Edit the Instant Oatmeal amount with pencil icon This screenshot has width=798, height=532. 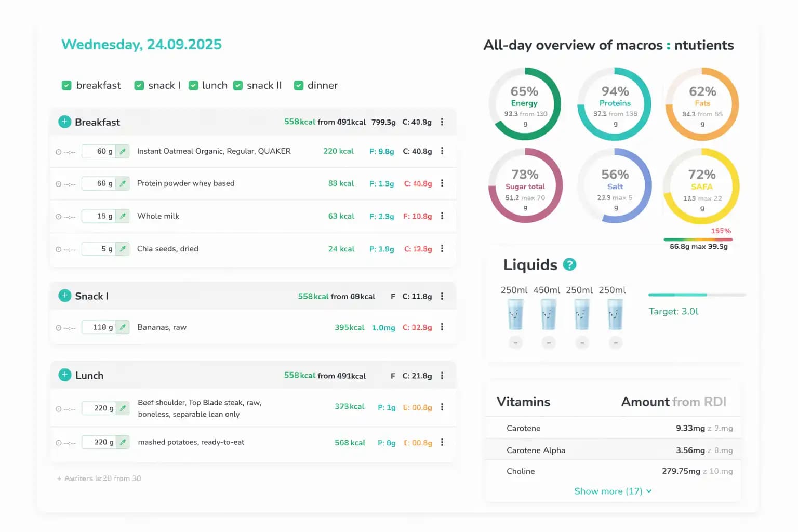(x=123, y=151)
